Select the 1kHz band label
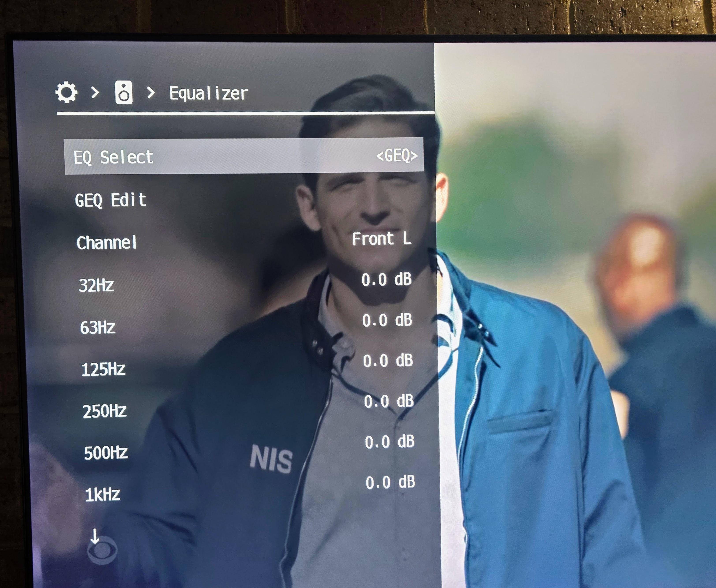The height and width of the screenshot is (588, 716). pos(103,495)
